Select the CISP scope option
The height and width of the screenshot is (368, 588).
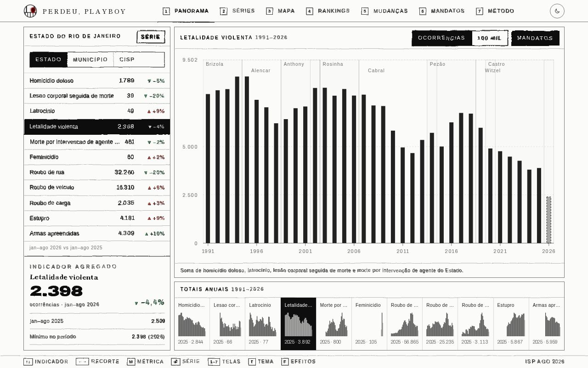point(127,60)
